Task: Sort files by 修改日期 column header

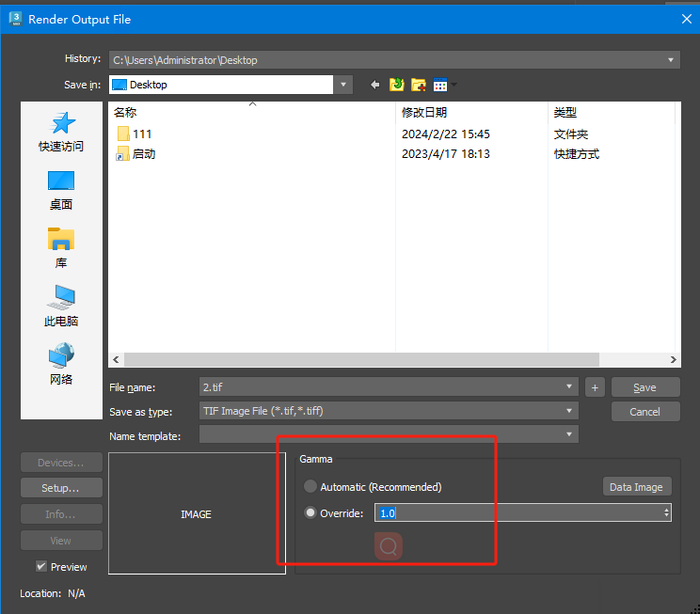Action: click(x=424, y=112)
